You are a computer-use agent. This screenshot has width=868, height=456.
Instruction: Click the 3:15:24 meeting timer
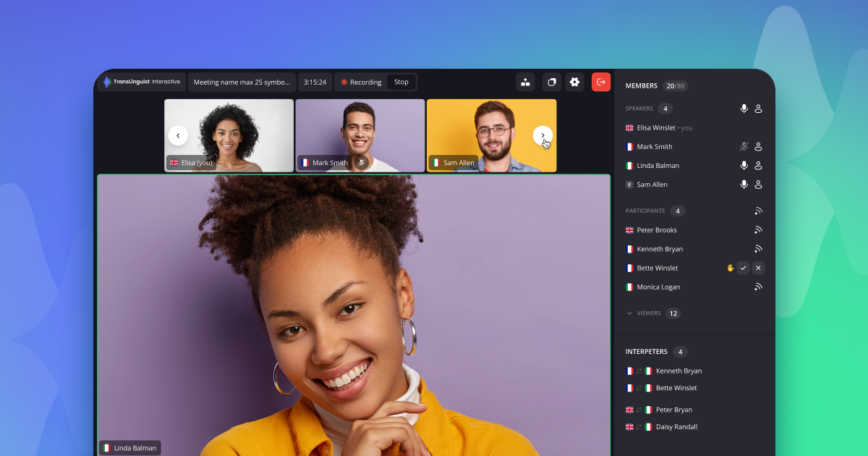tap(315, 82)
